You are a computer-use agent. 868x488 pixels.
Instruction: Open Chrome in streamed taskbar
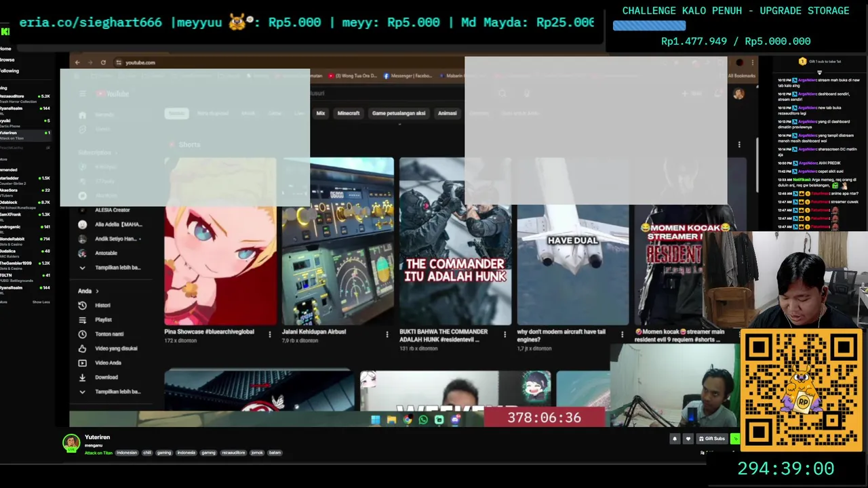tap(407, 420)
